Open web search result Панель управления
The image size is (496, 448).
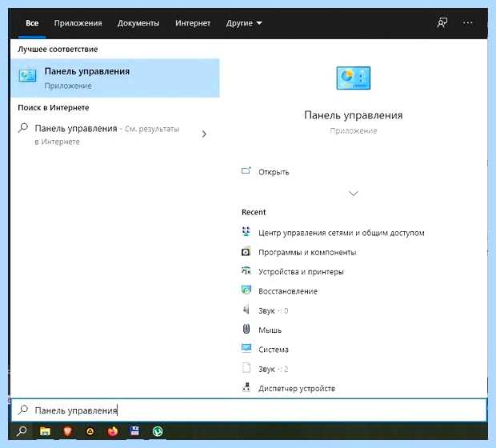click(107, 134)
